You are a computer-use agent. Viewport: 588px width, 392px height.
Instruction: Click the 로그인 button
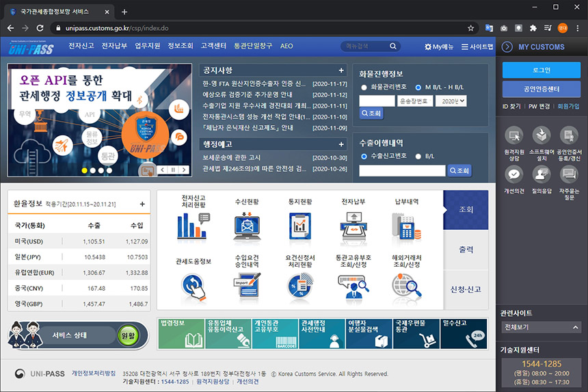tap(542, 70)
